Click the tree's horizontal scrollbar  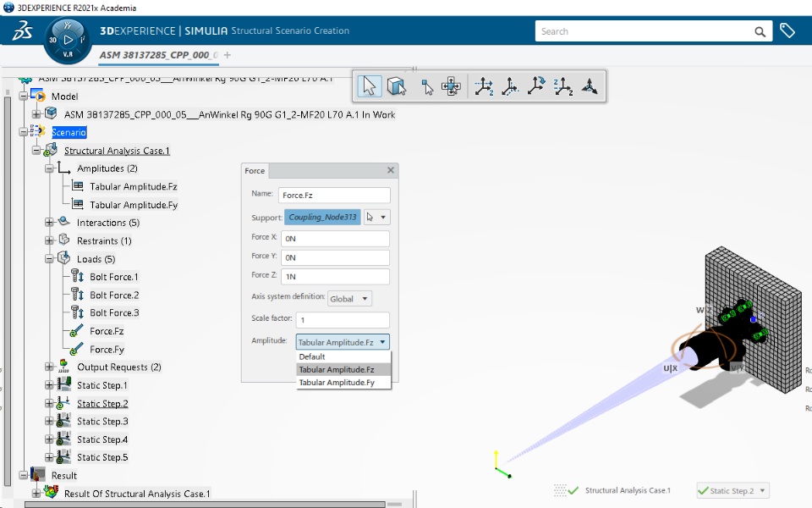(x=205, y=505)
